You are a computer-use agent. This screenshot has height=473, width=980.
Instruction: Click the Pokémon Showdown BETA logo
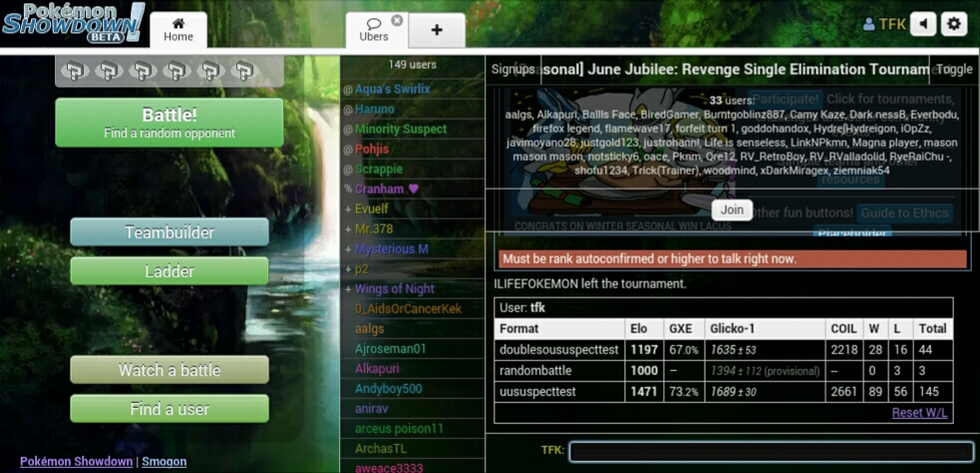click(x=74, y=23)
